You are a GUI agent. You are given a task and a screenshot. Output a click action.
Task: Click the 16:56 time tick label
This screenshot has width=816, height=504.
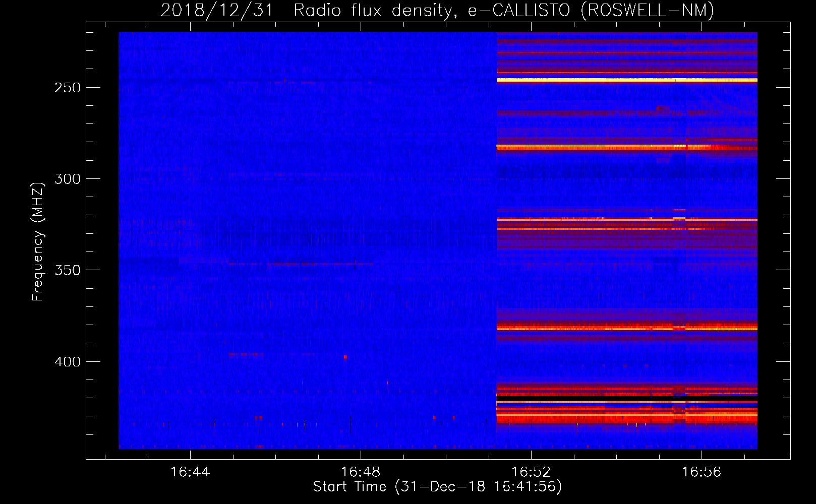coord(702,472)
